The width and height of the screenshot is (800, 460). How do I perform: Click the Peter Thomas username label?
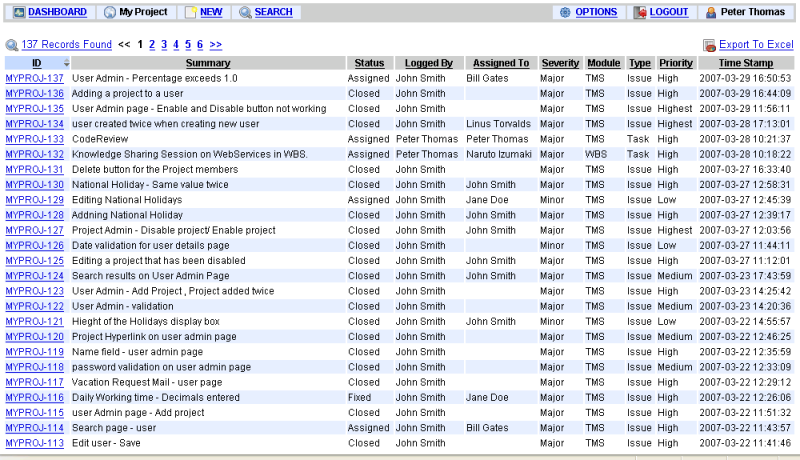coord(753,12)
